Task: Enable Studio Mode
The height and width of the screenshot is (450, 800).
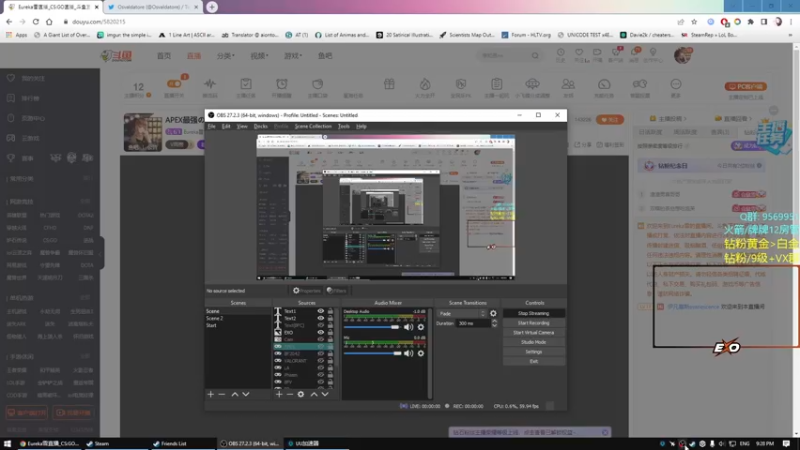Action: (534, 342)
